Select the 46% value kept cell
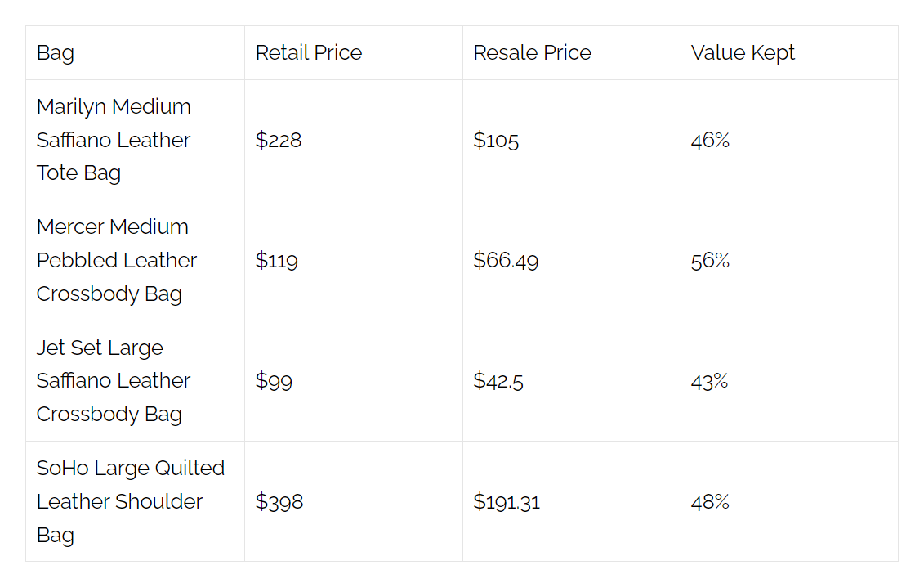Viewport: 924px width, 583px height. [x=710, y=141]
